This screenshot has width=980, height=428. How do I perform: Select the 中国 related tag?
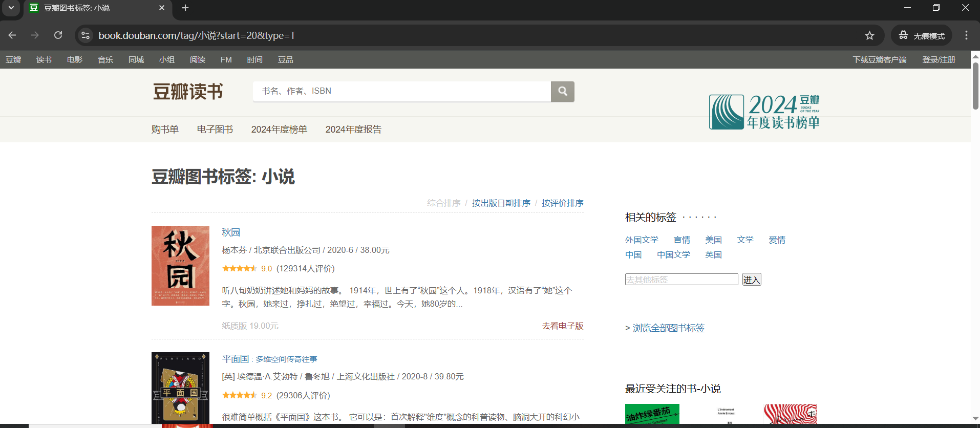(633, 255)
